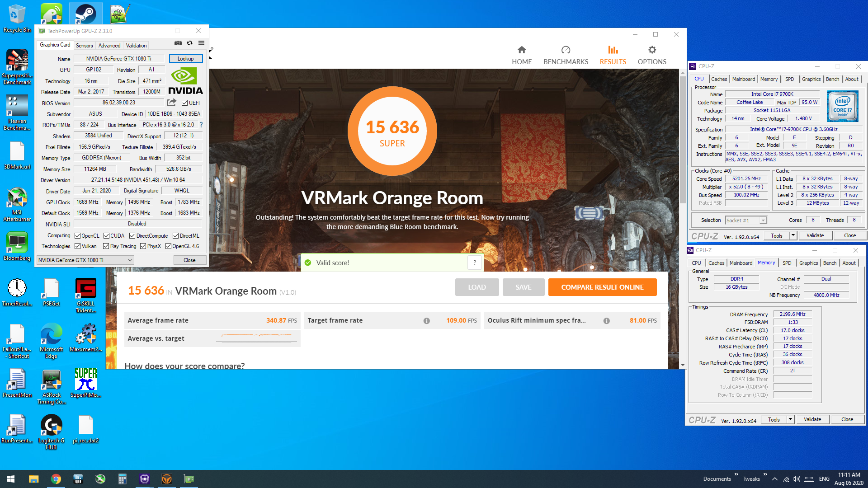The image size is (868, 488).
Task: Open the MSI Afterburner desktop icon
Action: 17,204
